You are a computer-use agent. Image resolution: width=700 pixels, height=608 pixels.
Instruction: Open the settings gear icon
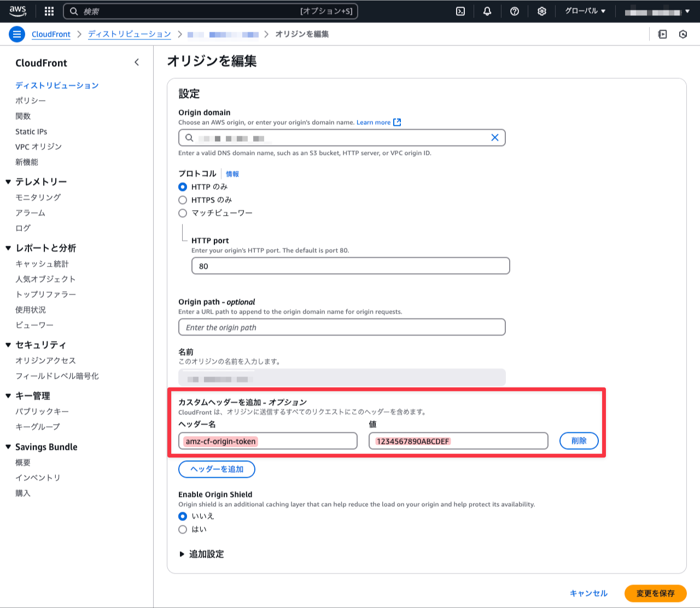[542, 11]
